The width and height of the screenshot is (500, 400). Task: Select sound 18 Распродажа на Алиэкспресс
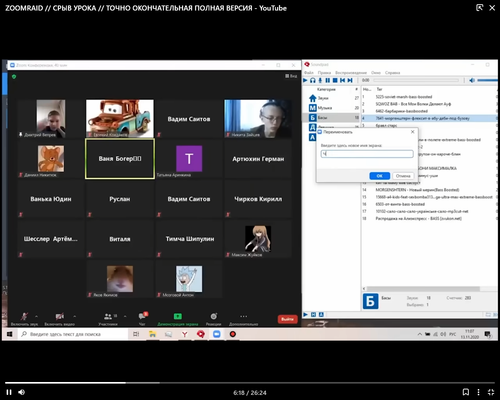(429, 219)
